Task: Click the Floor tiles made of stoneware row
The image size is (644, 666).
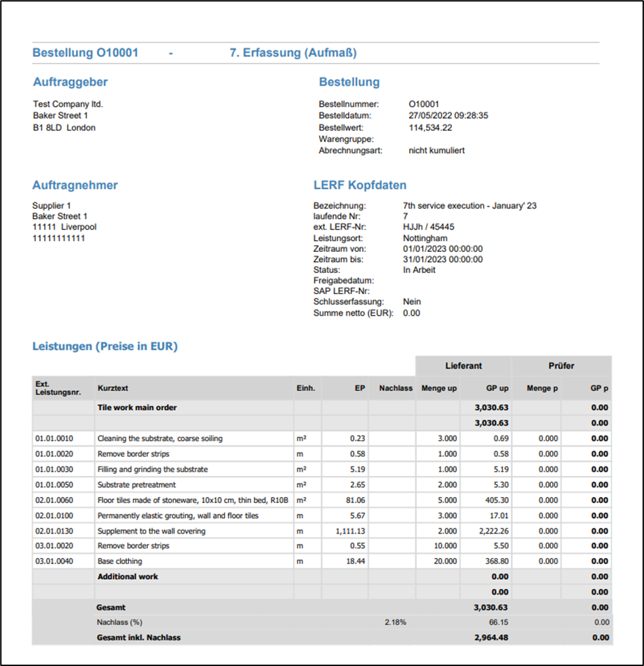Action: 193,500
